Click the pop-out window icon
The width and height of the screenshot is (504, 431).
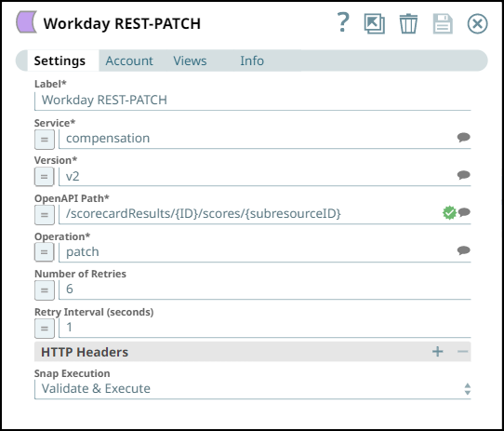click(x=375, y=23)
